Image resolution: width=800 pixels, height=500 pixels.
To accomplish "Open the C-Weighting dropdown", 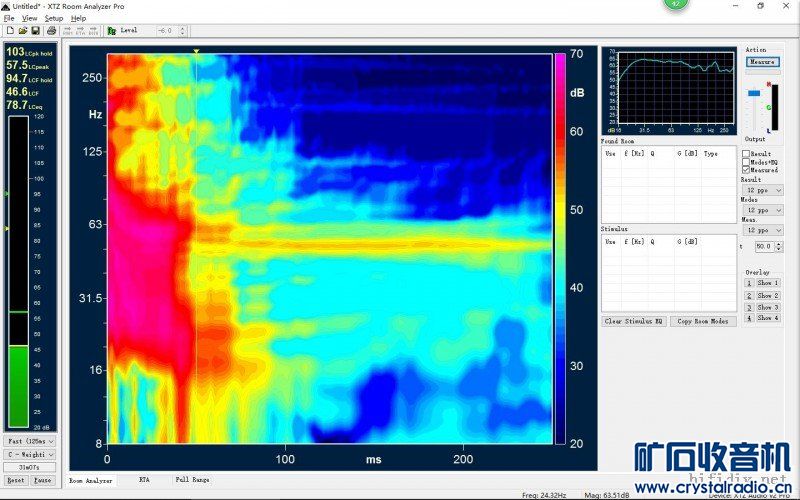I will point(32,453).
